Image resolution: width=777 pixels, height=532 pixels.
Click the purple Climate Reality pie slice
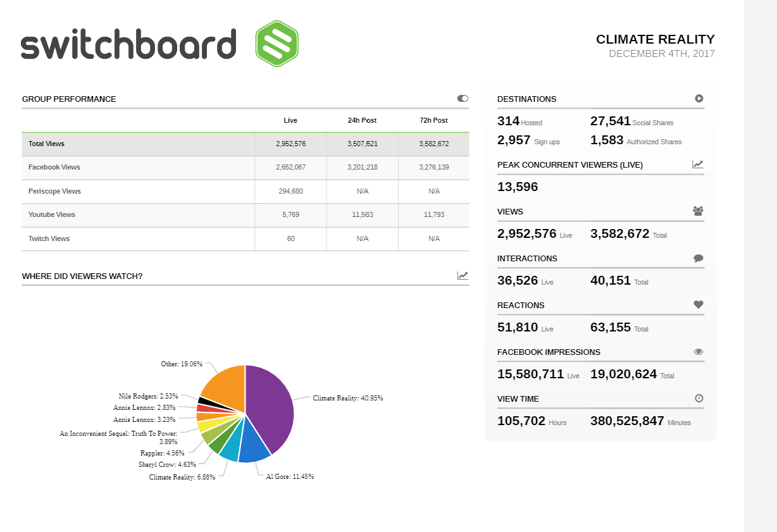click(273, 408)
